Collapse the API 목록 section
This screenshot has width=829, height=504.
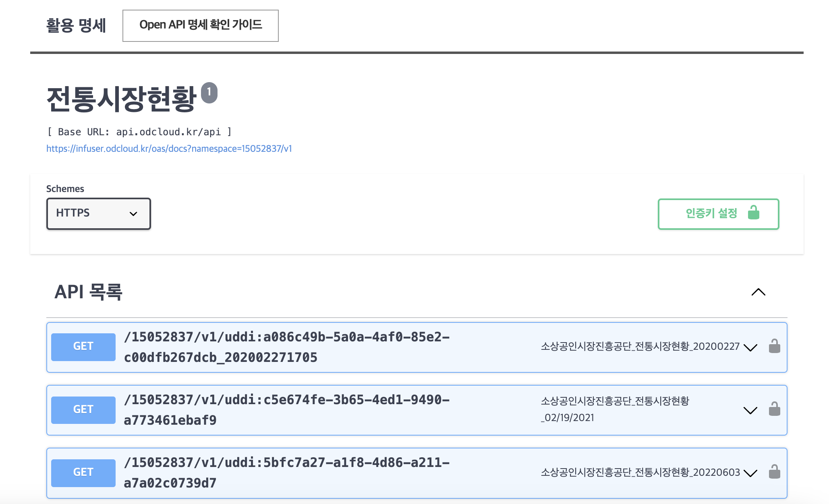758,292
